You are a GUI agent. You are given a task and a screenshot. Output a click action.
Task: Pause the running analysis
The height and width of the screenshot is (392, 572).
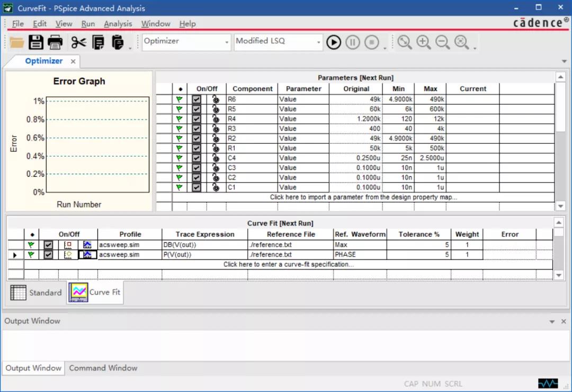352,42
